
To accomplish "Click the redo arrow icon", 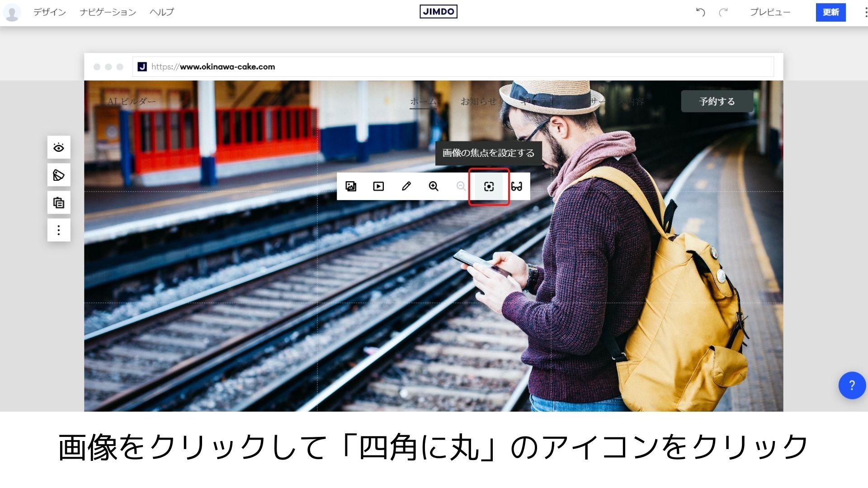I will pos(723,12).
